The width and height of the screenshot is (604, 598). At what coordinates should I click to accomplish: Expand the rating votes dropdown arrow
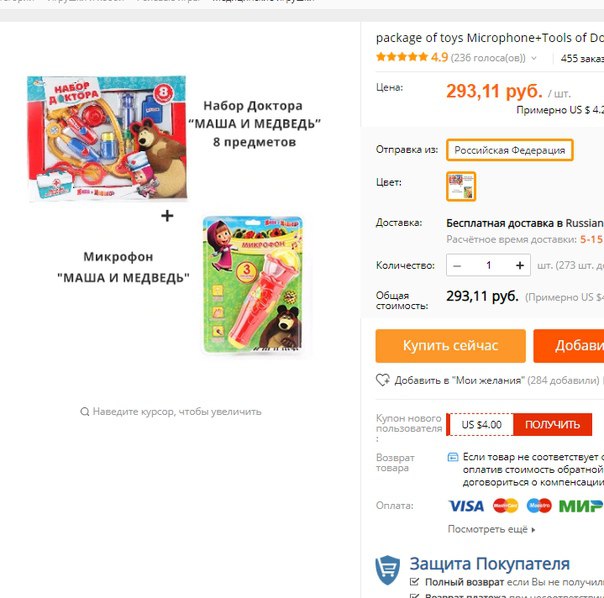[534, 58]
